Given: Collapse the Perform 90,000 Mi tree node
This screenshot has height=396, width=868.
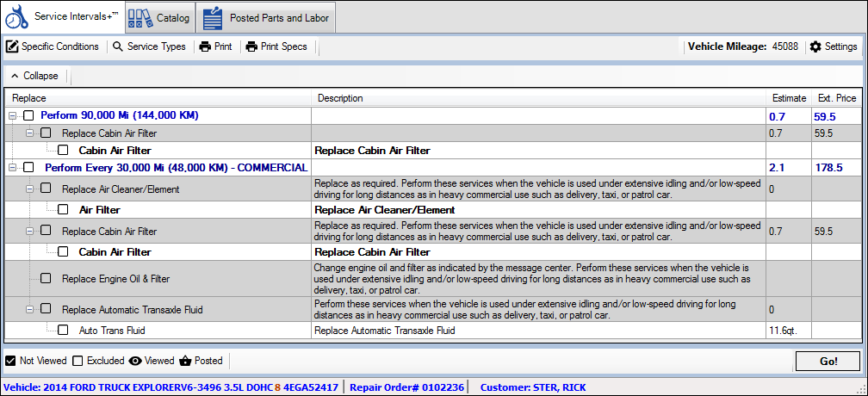Looking at the screenshot, I should [x=12, y=115].
